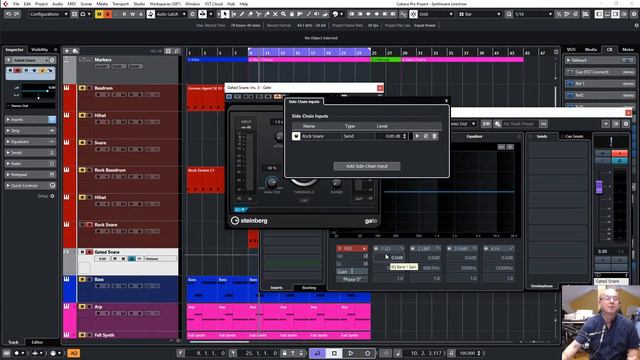
Task: Click the Routing tab in channel settings
Action: (x=309, y=288)
